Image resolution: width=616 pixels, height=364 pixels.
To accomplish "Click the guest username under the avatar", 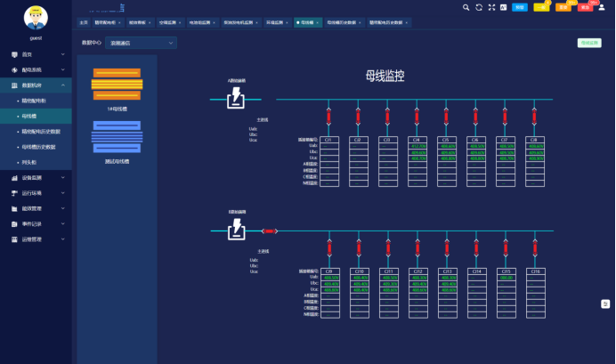I will tap(36, 38).
